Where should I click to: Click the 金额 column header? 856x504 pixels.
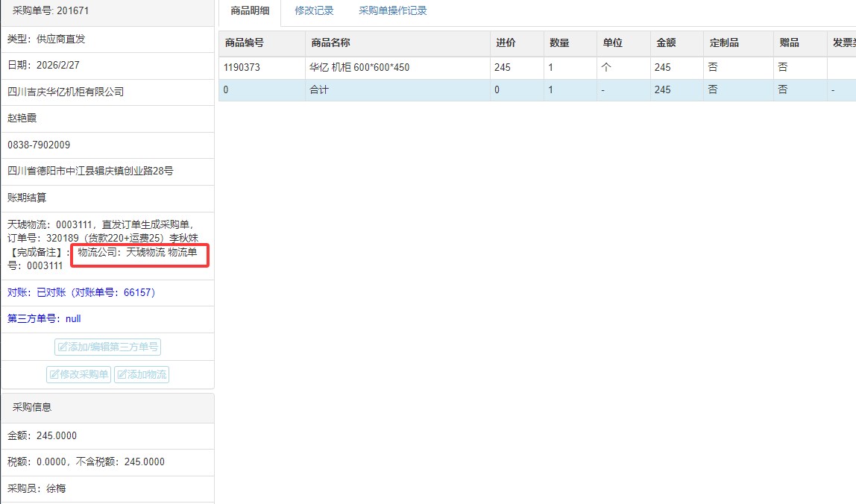coord(666,43)
